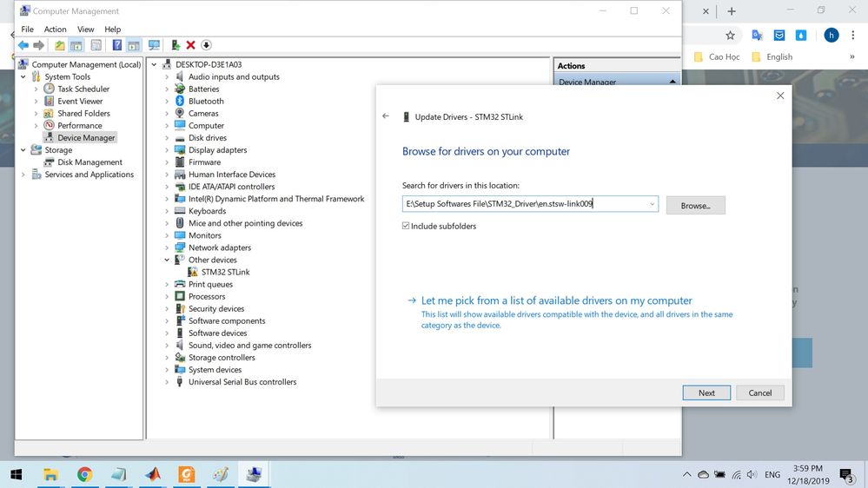Screen dimensions: 868x488
Task: Click the volume speaker icon in system tray
Action: point(752,475)
